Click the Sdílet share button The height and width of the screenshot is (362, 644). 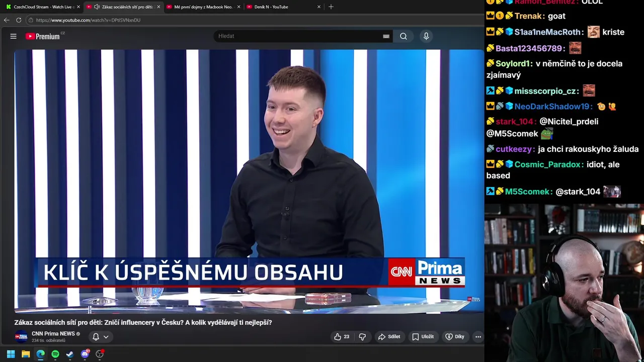pos(389,337)
